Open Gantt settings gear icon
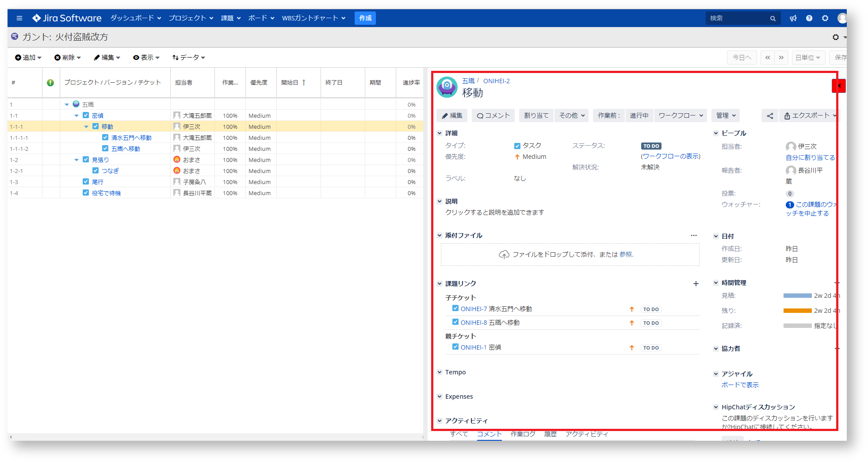Screen dimensions: 868x462 836,37
